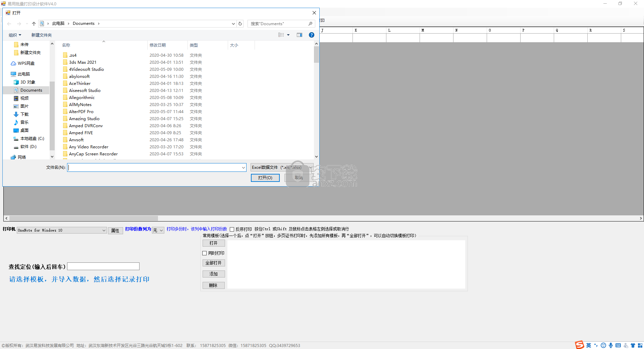Screen dimensions: 644x349
Task: Click the 此电脑 breadcrumb chevron
Action: 68,23
